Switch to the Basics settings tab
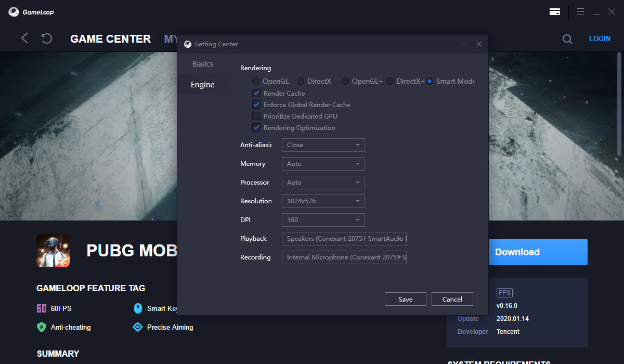 pyautogui.click(x=203, y=64)
